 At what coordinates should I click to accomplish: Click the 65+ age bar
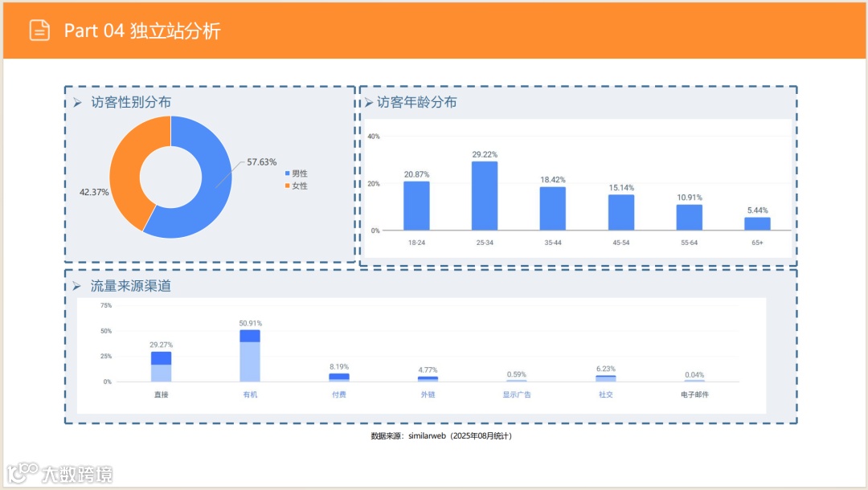click(757, 224)
